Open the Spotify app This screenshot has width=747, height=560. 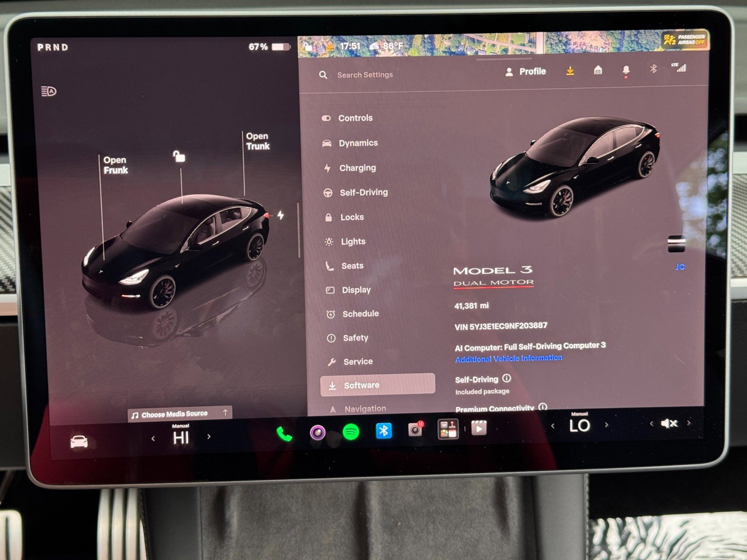pyautogui.click(x=351, y=432)
